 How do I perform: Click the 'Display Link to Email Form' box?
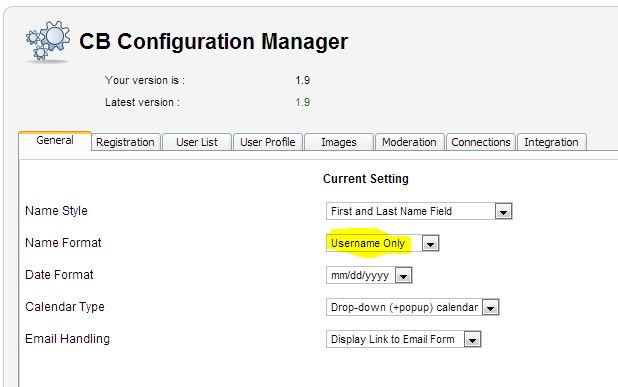click(404, 339)
